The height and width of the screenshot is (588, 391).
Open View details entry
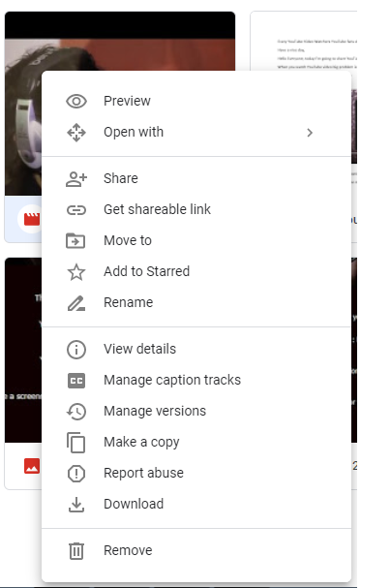tap(196, 349)
